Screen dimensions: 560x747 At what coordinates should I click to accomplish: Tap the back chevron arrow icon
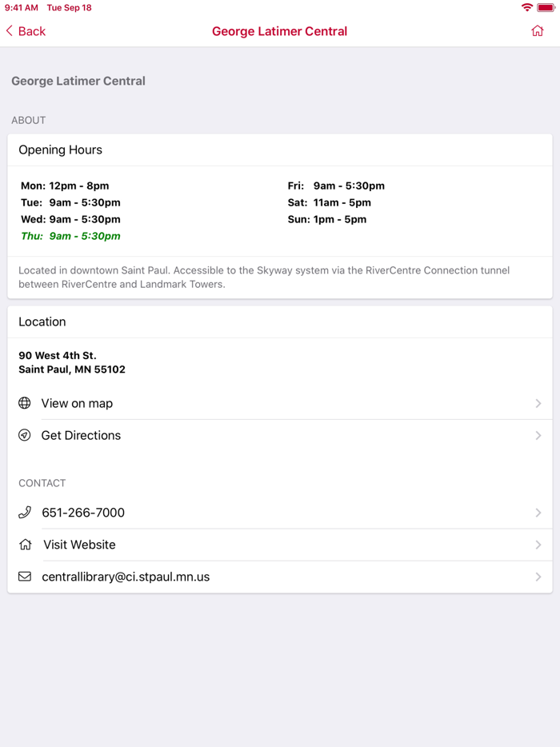pos(10,31)
